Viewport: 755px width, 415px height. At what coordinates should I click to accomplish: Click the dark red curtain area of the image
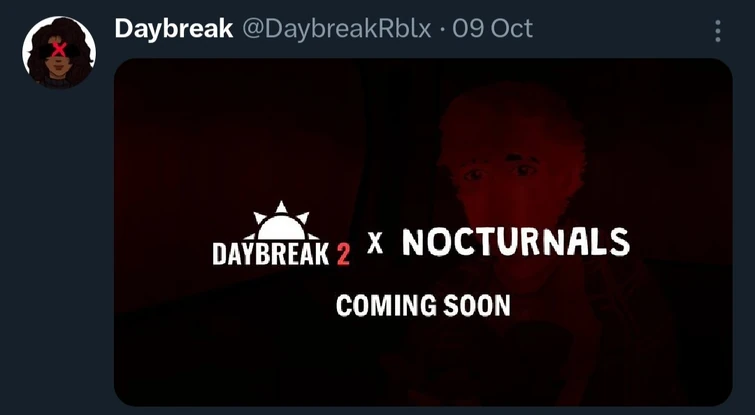pos(231,144)
